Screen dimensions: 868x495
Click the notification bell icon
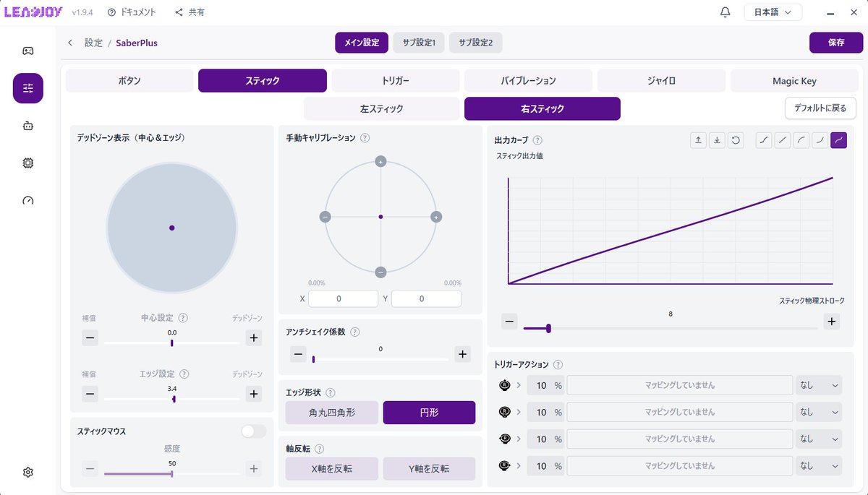click(726, 12)
